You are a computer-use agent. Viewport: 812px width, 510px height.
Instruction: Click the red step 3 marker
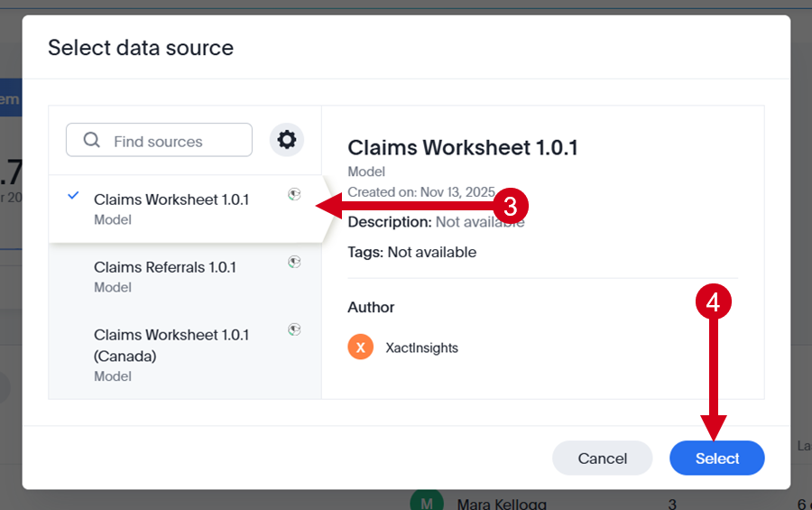pyautogui.click(x=510, y=207)
